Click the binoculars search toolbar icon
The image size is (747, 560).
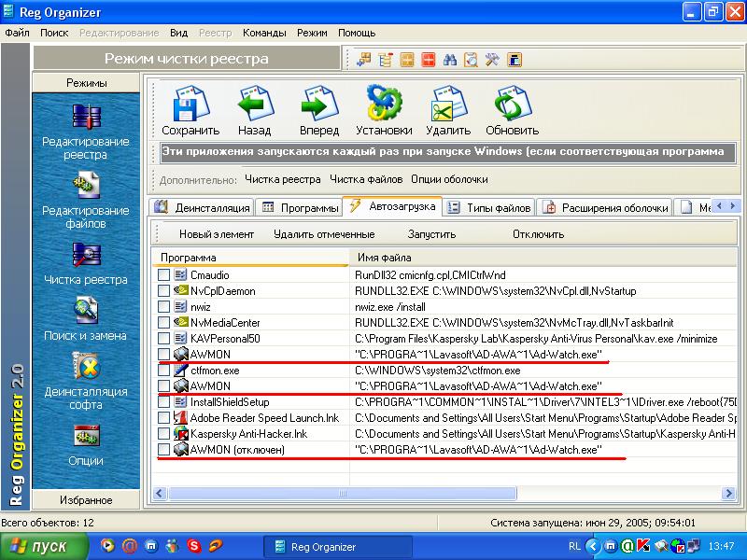[450, 60]
